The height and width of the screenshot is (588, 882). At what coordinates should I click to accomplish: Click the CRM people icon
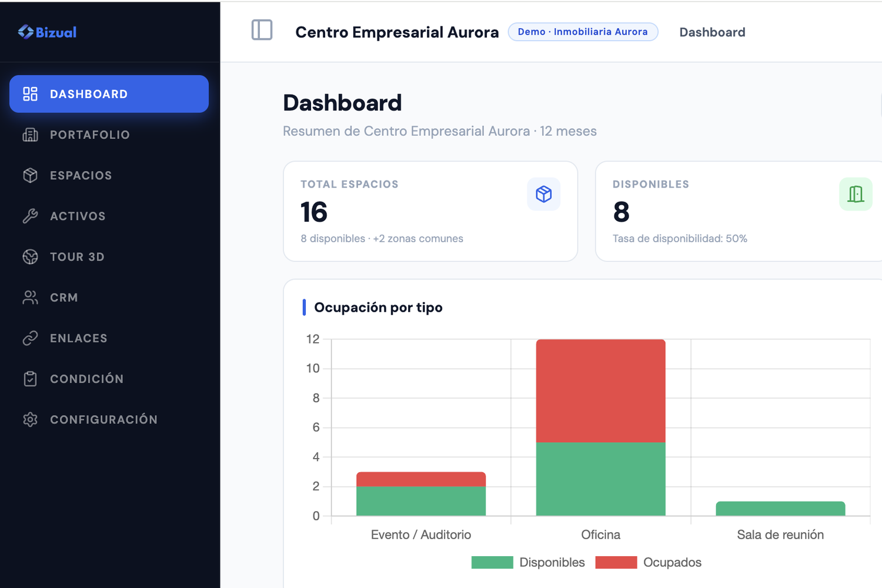(x=30, y=298)
